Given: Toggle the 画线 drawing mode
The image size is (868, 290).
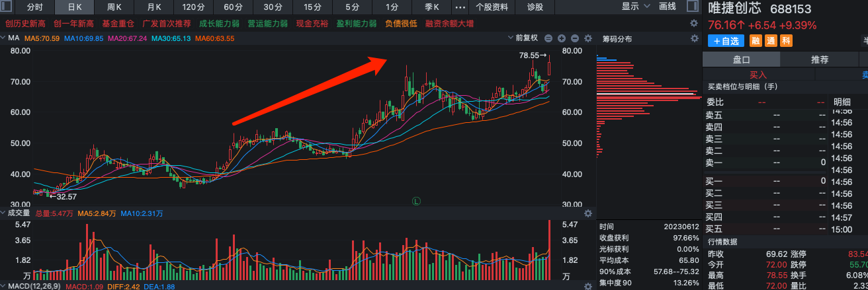Looking at the screenshot, I should [x=668, y=7].
